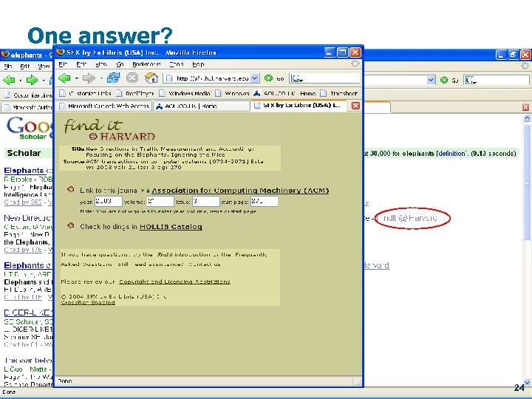The image size is (532, 399).
Task: Open the RealPlayer bookmark in the bookmarks toolbar
Action: coord(135,93)
